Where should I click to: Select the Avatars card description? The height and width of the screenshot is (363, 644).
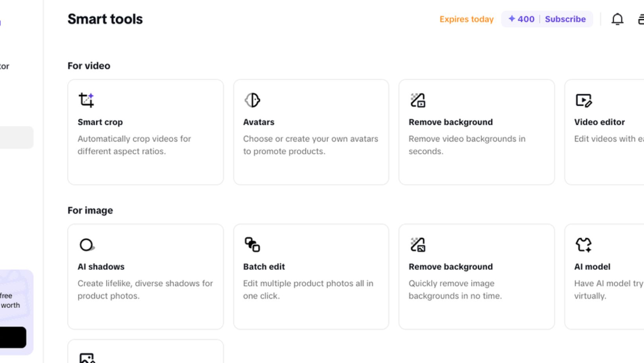(x=310, y=145)
